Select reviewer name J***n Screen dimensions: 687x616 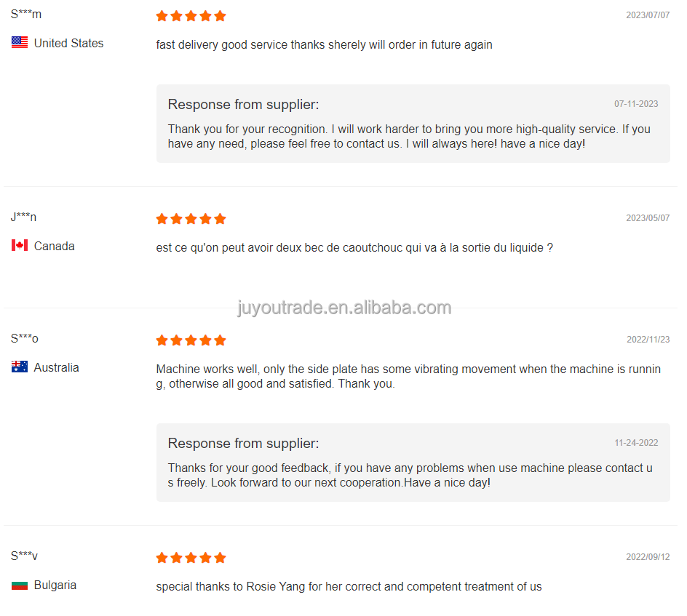pos(24,217)
